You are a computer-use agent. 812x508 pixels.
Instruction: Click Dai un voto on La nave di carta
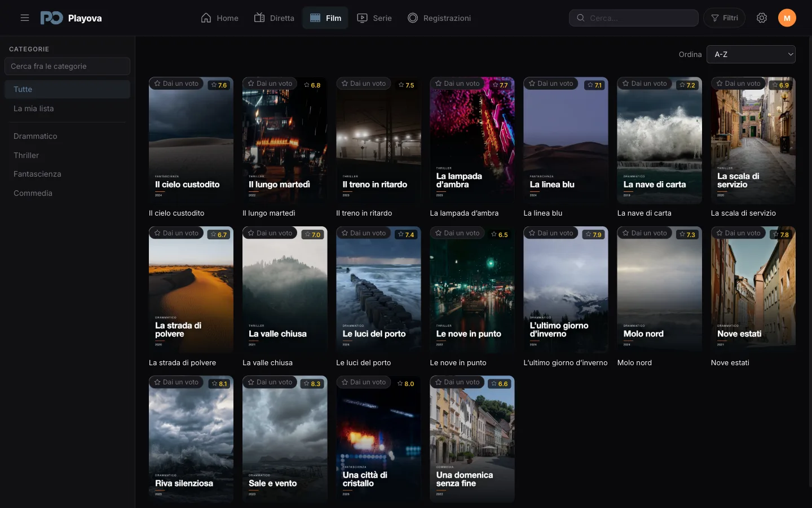(645, 84)
